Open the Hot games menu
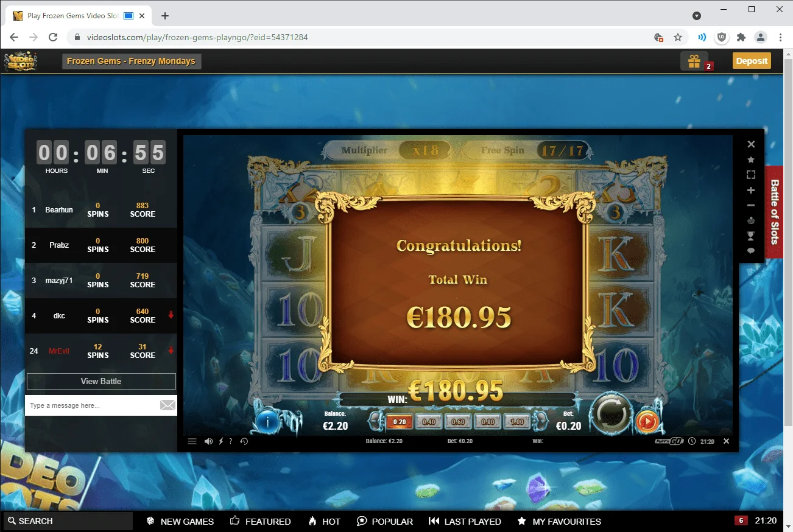Image resolution: width=793 pixels, height=532 pixels. [324, 521]
